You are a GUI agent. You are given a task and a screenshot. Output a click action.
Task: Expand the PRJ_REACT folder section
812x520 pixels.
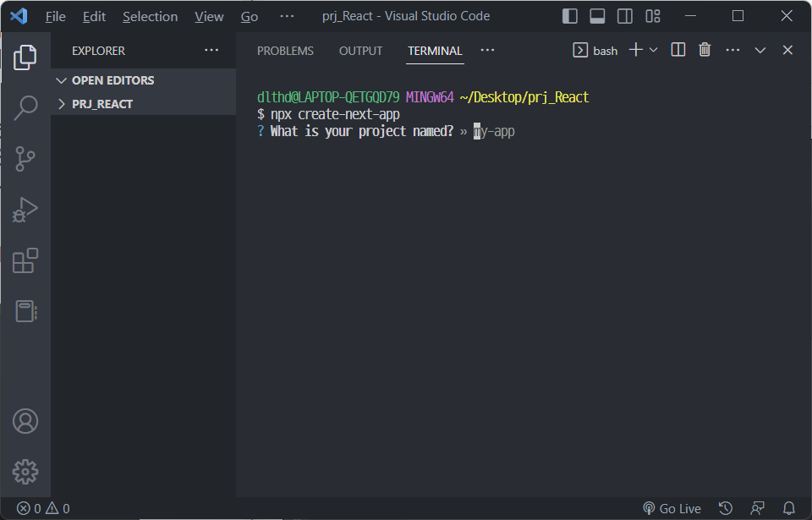point(144,104)
